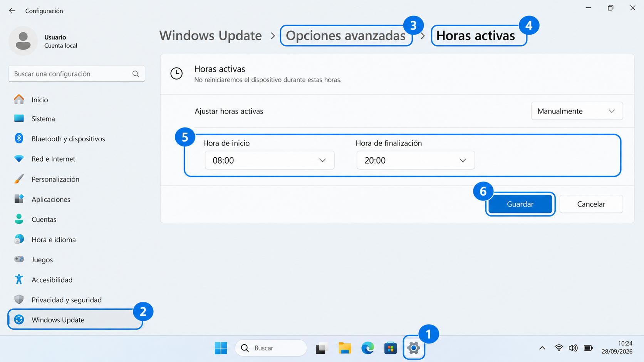This screenshot has width=644, height=362.
Task: Show hidden tray icons with the up chevron
Action: tap(542, 348)
